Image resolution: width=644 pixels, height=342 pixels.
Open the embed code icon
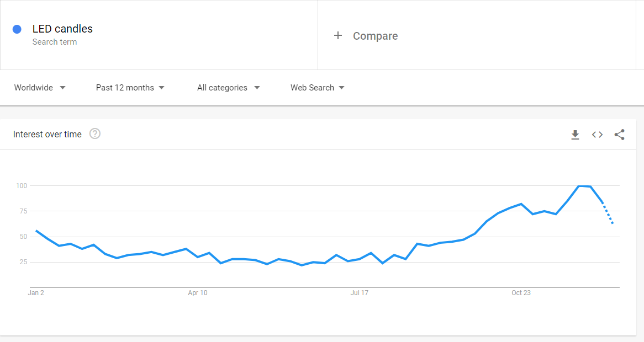tap(597, 135)
